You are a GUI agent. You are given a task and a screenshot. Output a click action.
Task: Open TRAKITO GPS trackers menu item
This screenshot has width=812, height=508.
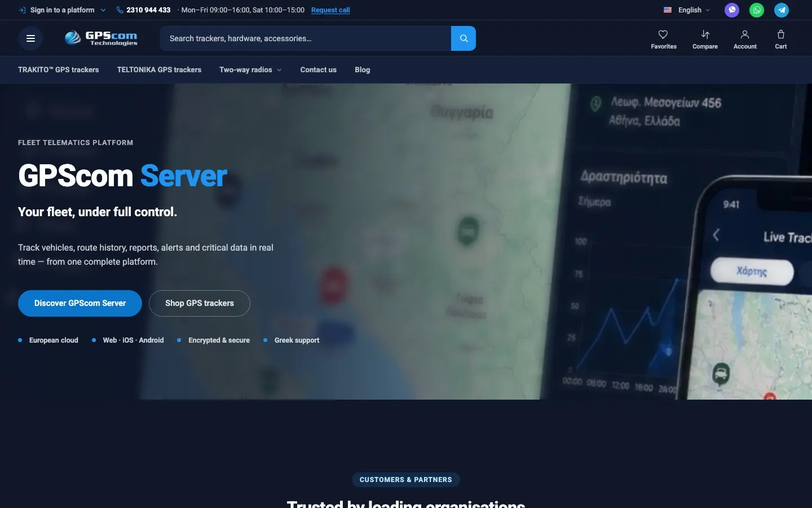pyautogui.click(x=59, y=70)
